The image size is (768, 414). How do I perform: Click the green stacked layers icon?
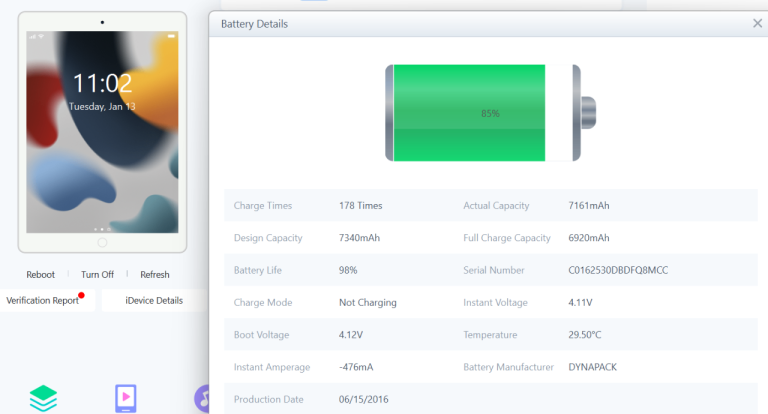(x=43, y=398)
